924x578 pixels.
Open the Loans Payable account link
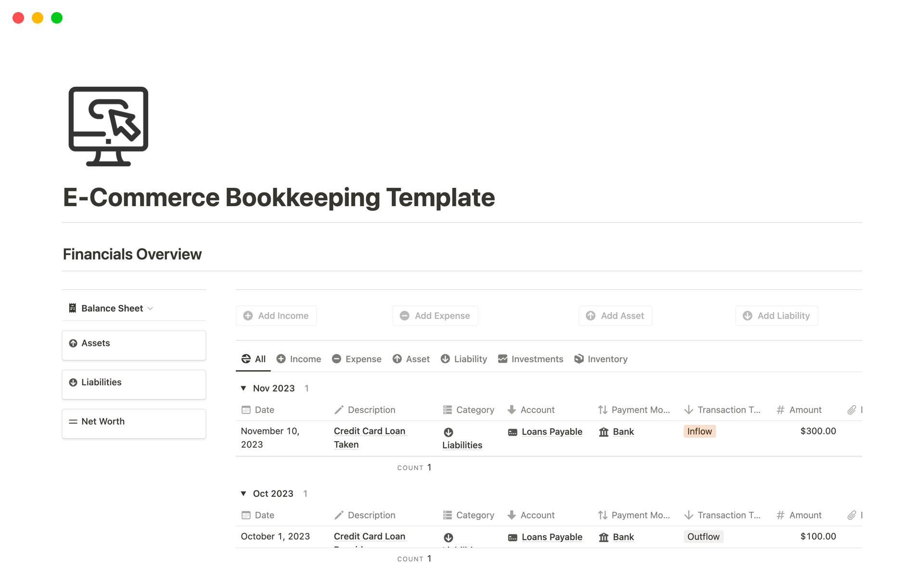pyautogui.click(x=552, y=432)
